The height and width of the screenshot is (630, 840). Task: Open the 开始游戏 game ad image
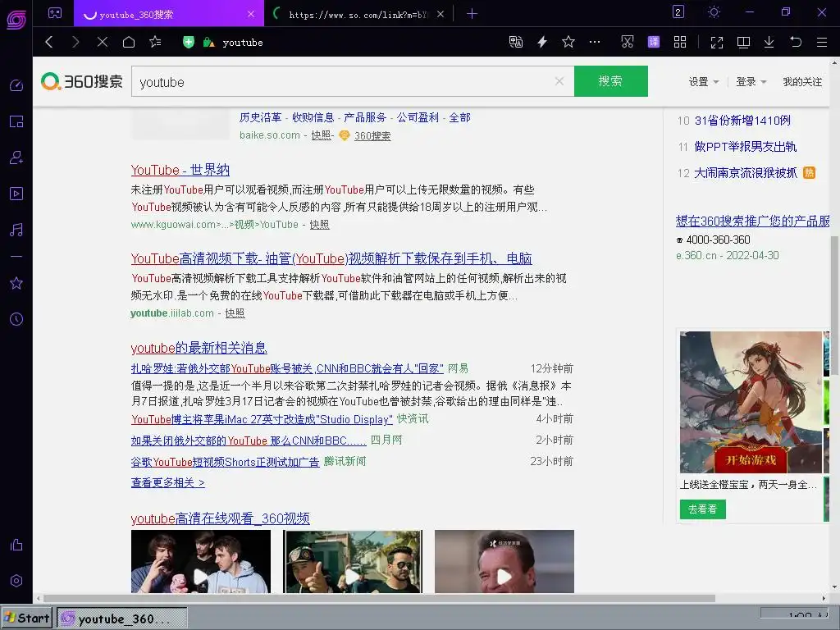[x=751, y=402]
